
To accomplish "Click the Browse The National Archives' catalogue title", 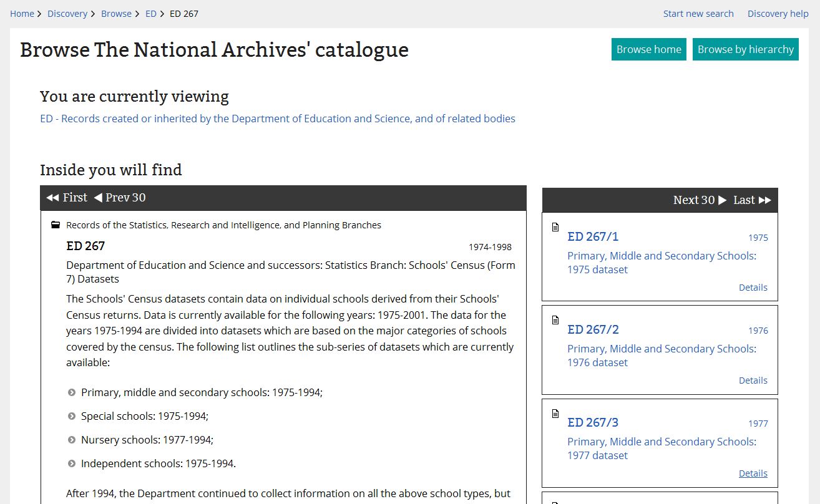I will [214, 50].
